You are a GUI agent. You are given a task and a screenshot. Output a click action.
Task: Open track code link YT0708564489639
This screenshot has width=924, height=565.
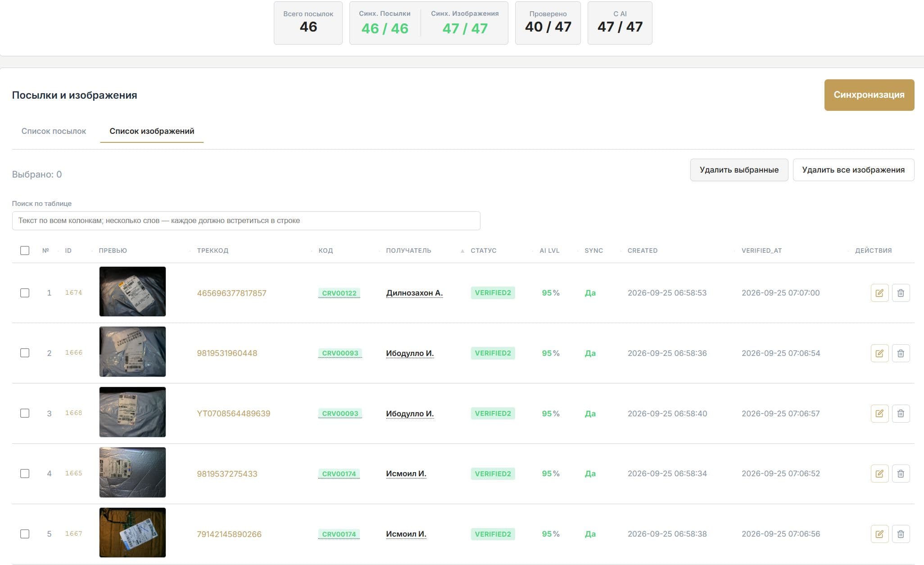point(233,414)
